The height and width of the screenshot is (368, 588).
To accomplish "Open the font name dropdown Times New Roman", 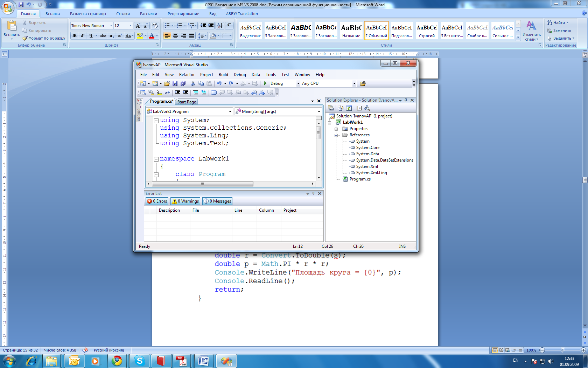I will click(111, 26).
